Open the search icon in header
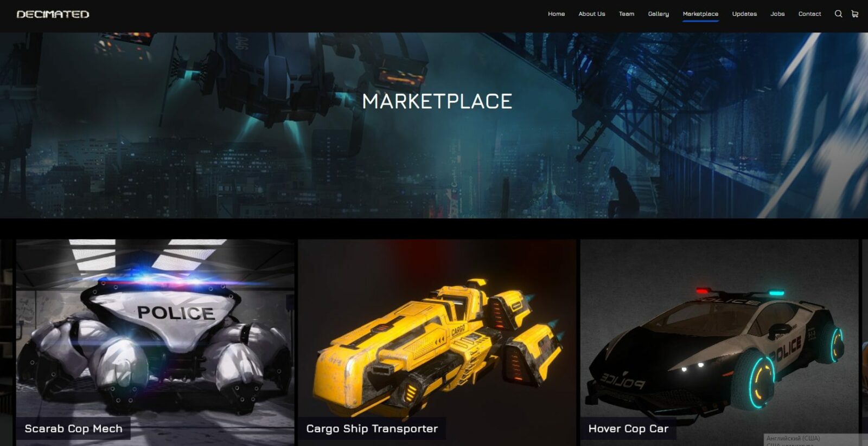 coord(838,14)
